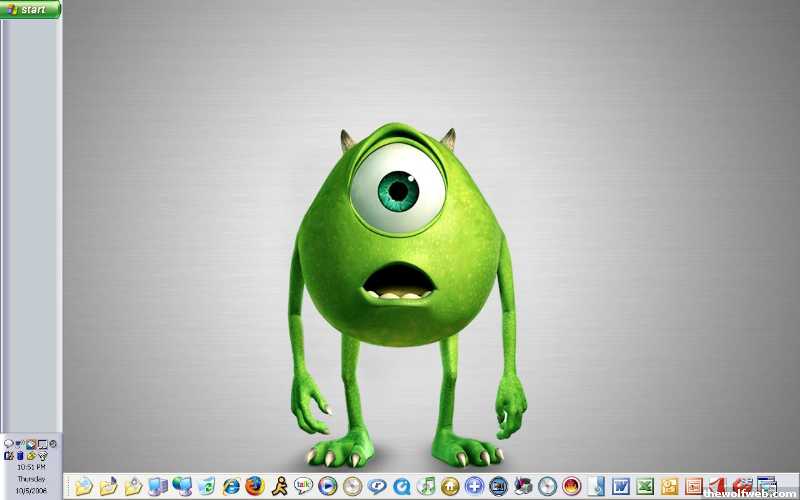
Task: Launch QuickTime Player blue Q icon
Action: coord(401,486)
